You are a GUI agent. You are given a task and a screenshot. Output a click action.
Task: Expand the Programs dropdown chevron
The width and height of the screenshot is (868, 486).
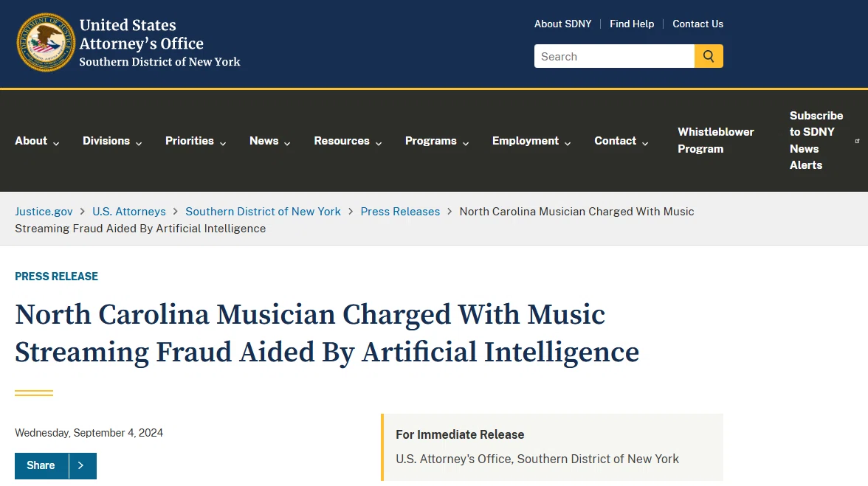click(466, 143)
